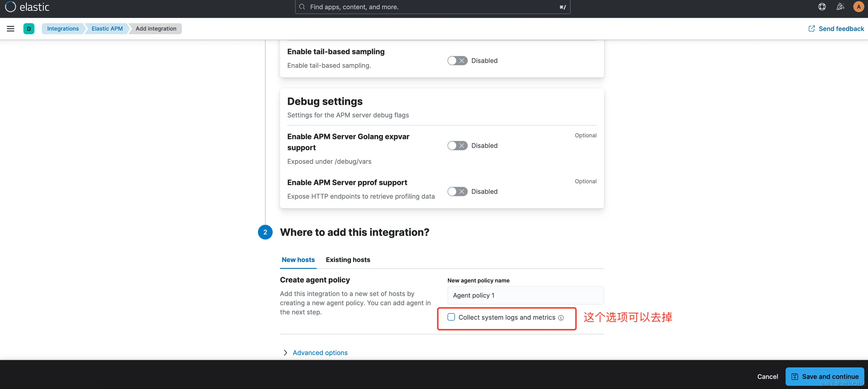This screenshot has width=868, height=389.
Task: Click info icon beside Collect system logs
Action: [561, 318]
